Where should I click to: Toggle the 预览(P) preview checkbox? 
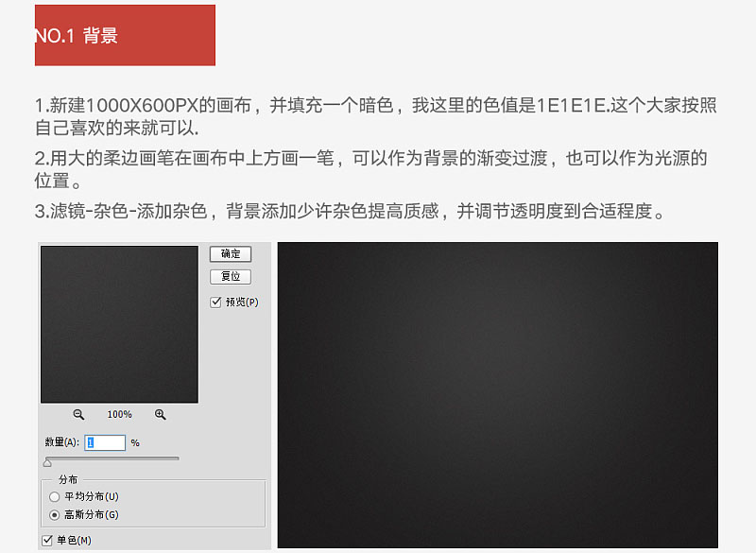[215, 302]
